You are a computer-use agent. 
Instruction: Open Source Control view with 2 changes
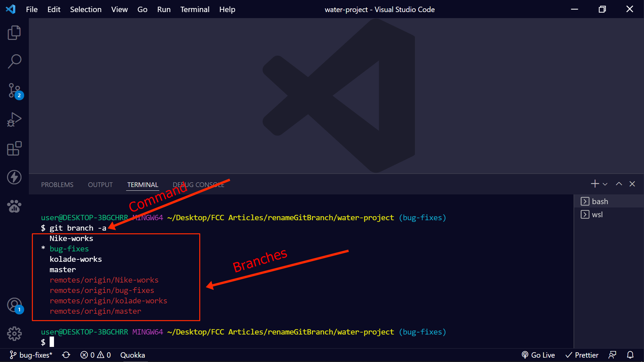point(14,90)
